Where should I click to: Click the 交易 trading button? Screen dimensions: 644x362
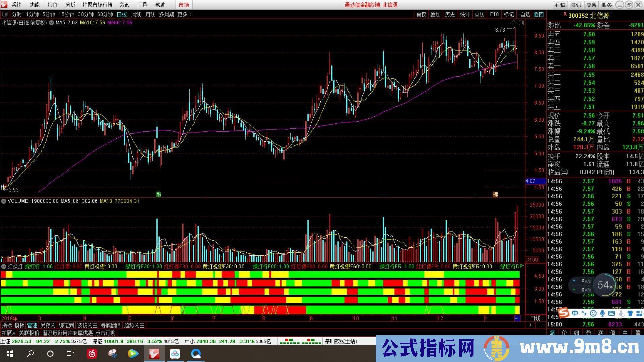pos(591,5)
